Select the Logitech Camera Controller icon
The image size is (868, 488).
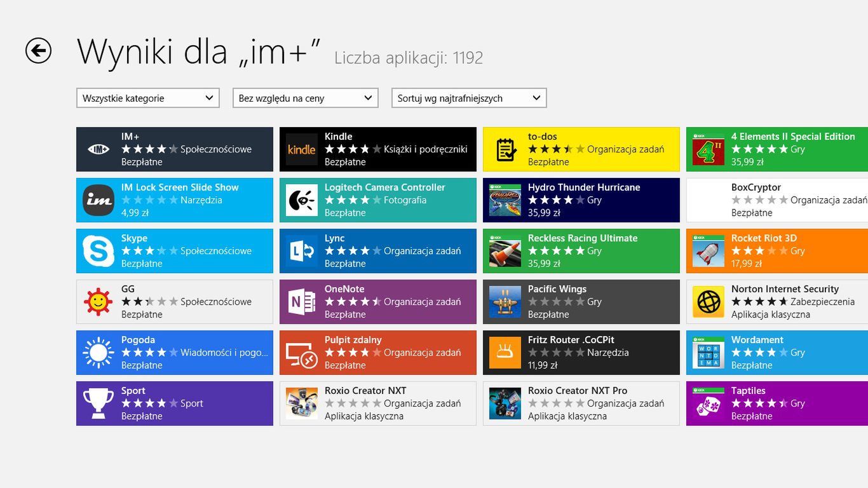pyautogui.click(x=302, y=200)
